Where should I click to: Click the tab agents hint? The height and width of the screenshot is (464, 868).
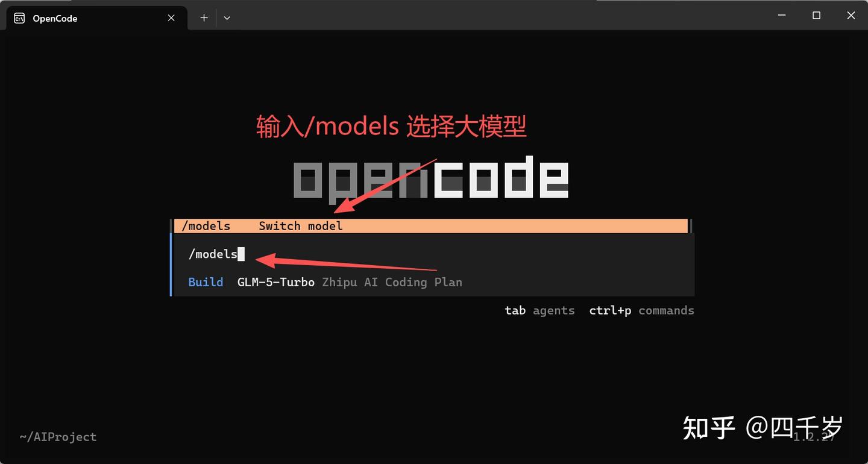[539, 310]
